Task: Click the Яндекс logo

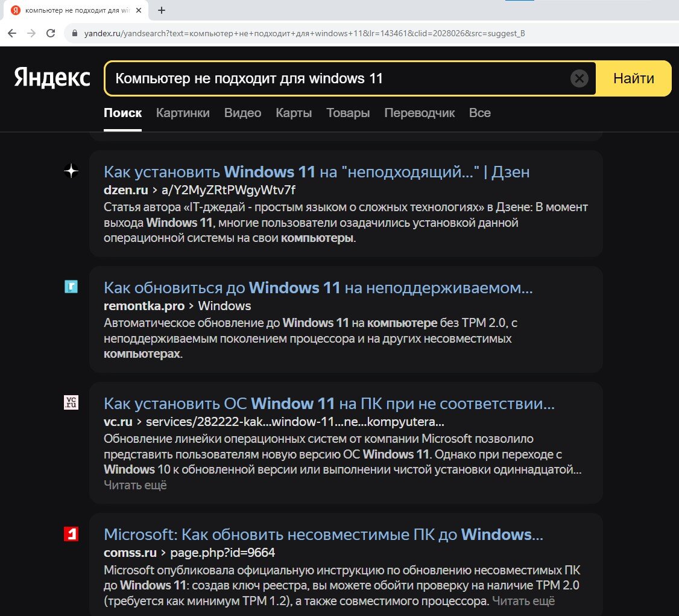Action: click(x=52, y=78)
